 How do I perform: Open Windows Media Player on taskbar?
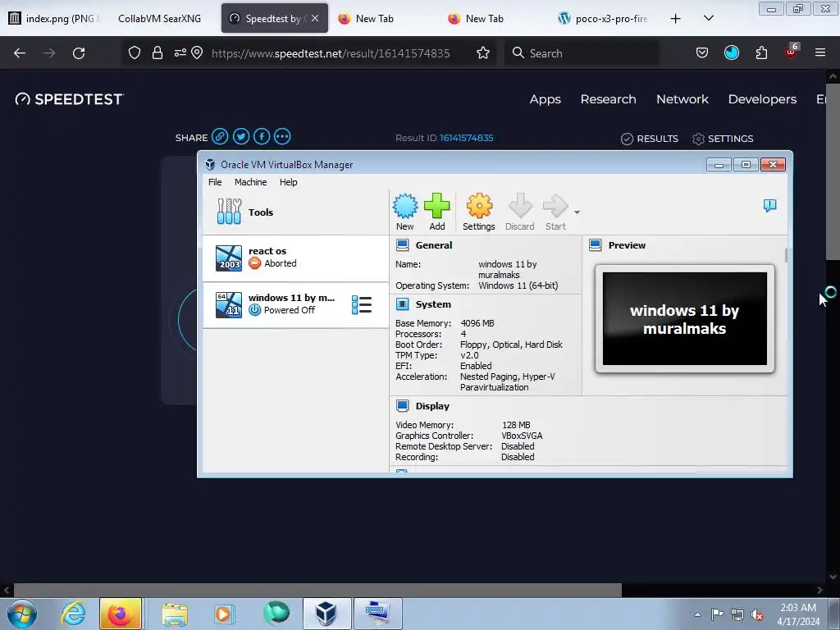tap(223, 614)
